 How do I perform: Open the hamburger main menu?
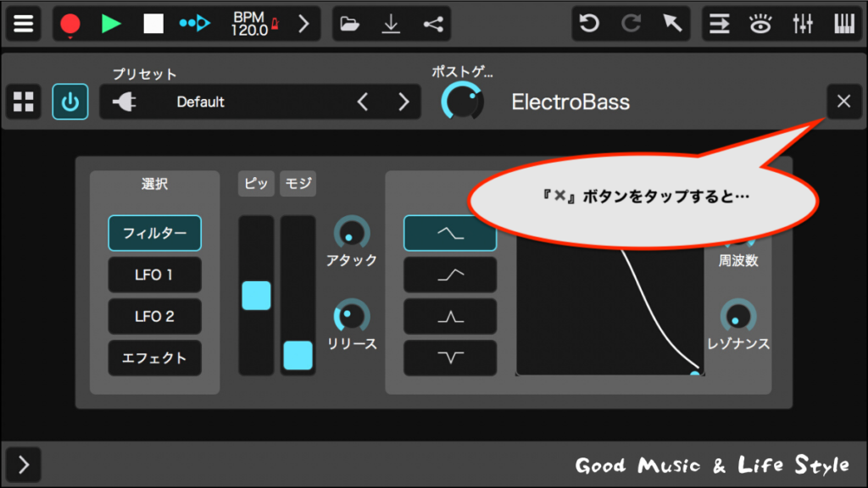pyautogui.click(x=23, y=24)
